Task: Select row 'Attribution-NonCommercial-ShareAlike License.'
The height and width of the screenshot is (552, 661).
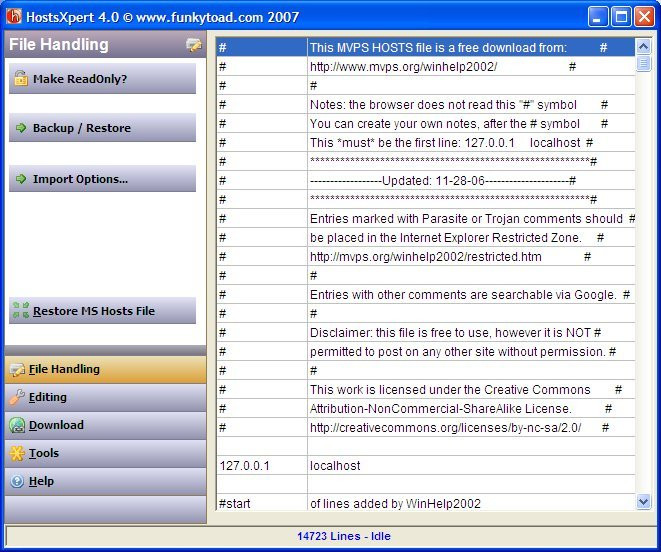Action: (426, 408)
